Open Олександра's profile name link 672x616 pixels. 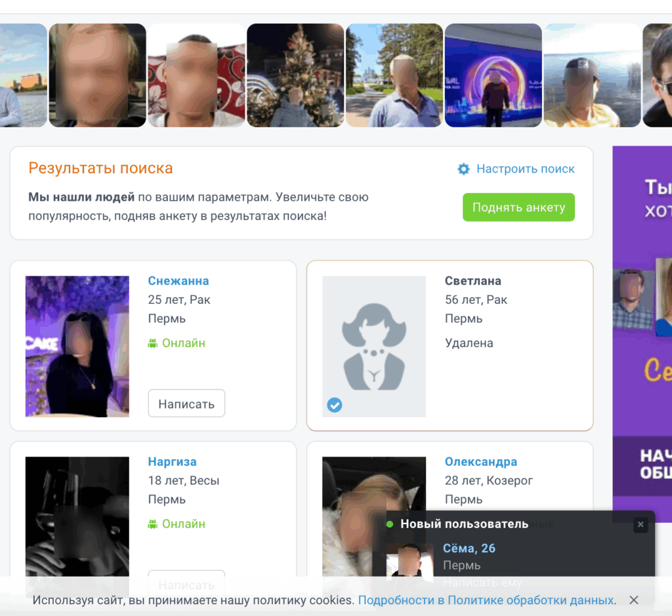coord(480,462)
